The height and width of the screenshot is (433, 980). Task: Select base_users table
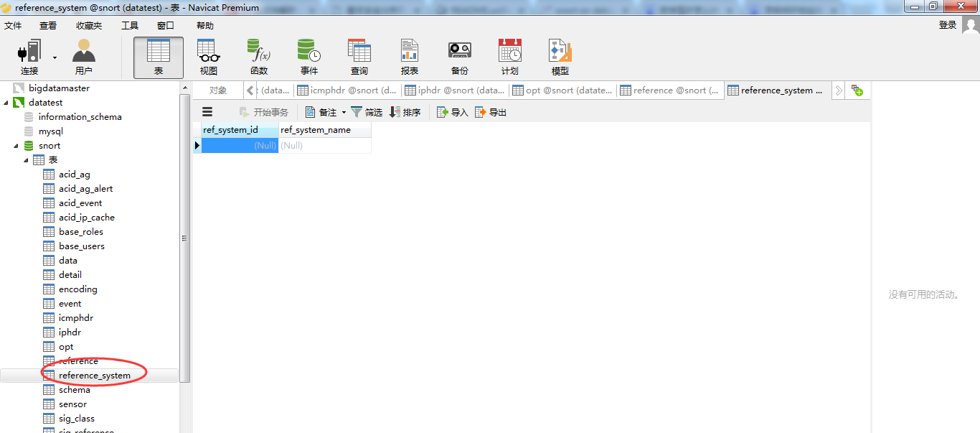coord(81,246)
